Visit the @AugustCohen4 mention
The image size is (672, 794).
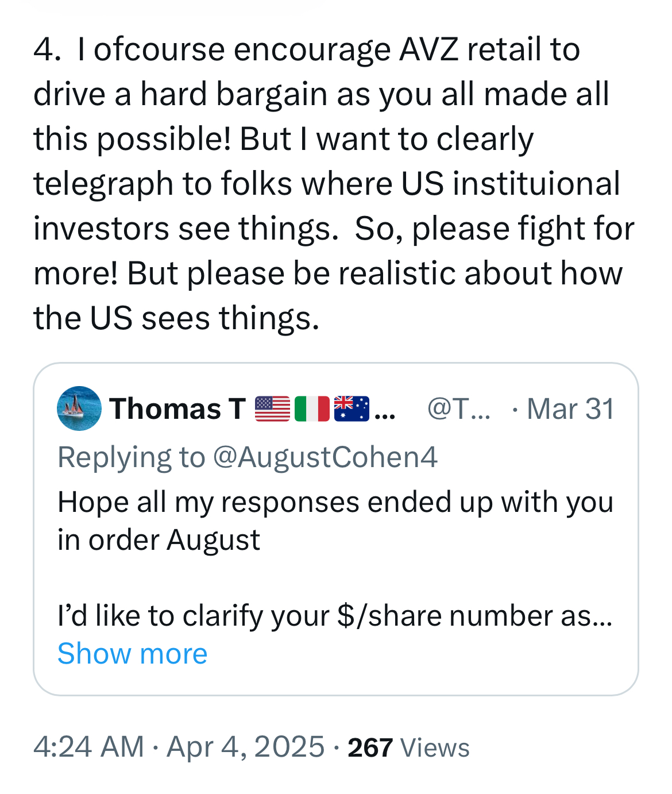[x=325, y=457]
